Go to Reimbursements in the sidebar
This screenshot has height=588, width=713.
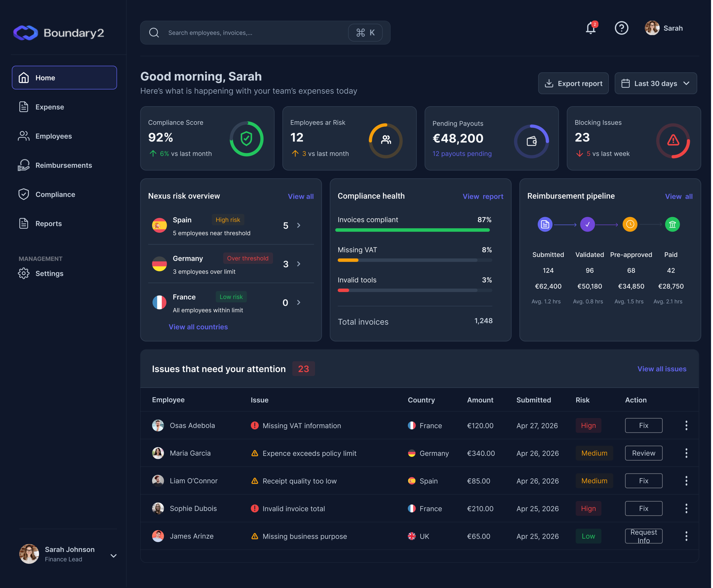click(x=64, y=165)
